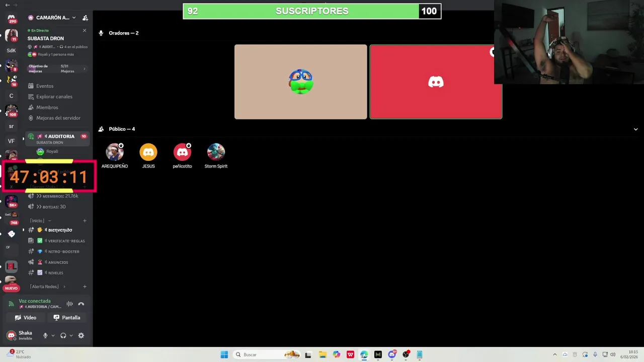Open the taskbar volume control

tap(613, 354)
